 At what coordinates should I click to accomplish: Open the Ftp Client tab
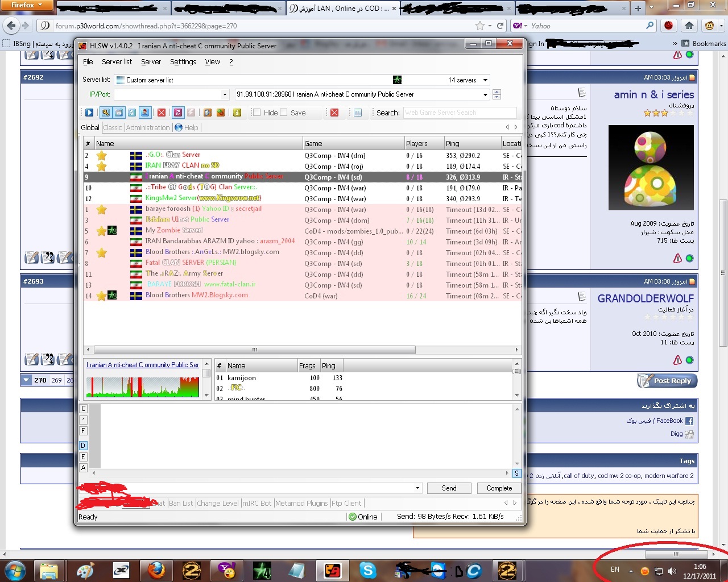pyautogui.click(x=346, y=503)
